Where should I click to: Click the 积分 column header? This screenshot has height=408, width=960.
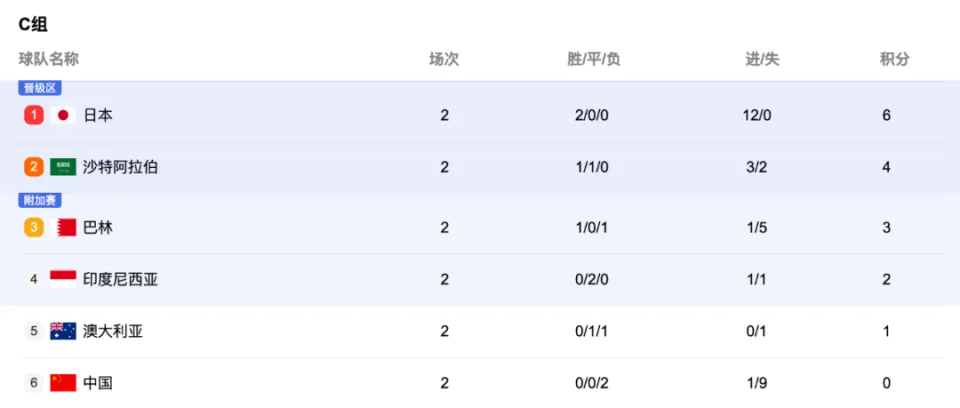(x=895, y=59)
